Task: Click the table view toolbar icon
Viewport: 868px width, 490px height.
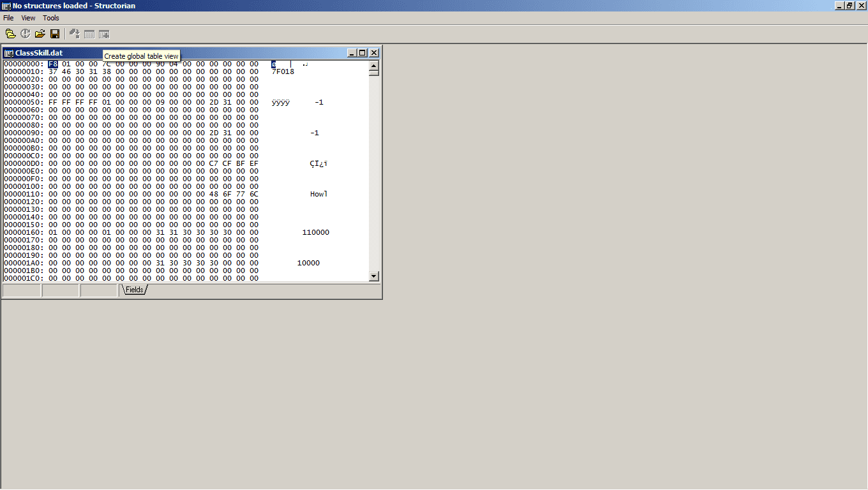Action: click(89, 34)
